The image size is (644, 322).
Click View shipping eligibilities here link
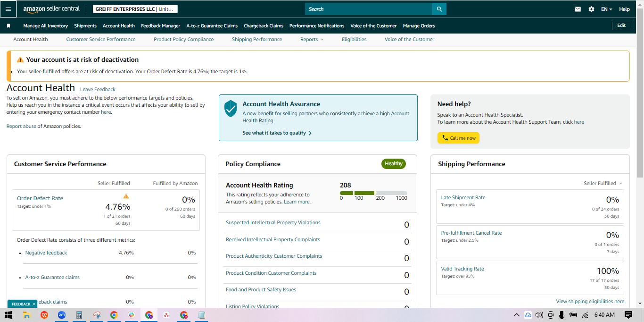590,301
